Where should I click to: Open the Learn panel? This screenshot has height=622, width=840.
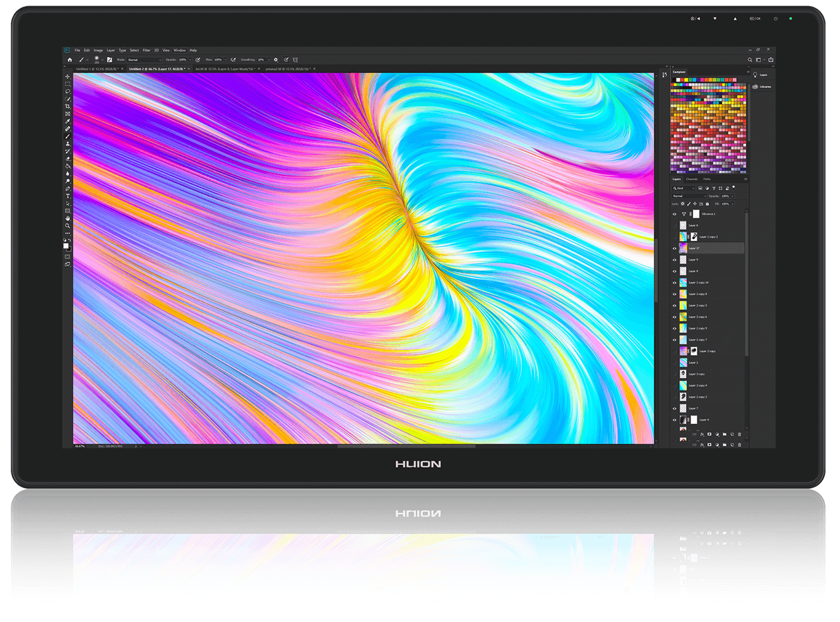pyautogui.click(x=762, y=74)
